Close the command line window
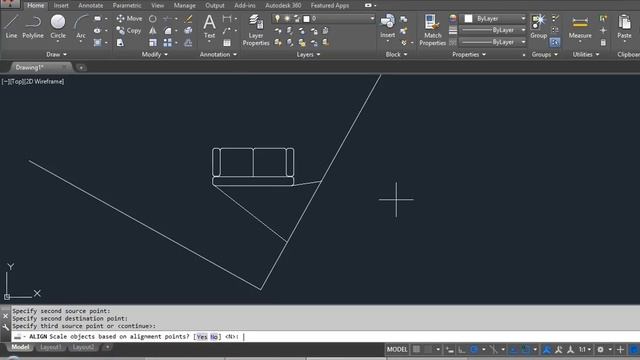The image size is (640, 360). [x=5, y=316]
